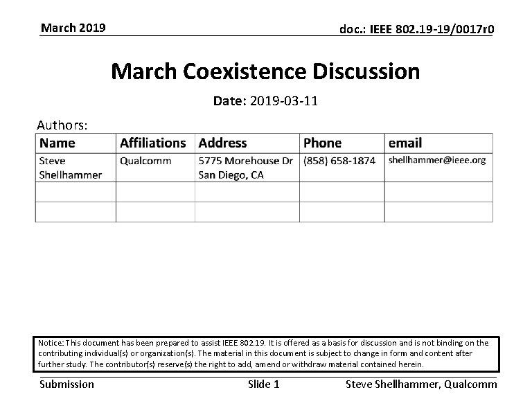The height and width of the screenshot is (399, 532).
Task: Select the Qualcomm affiliation cell
Action: (x=155, y=168)
